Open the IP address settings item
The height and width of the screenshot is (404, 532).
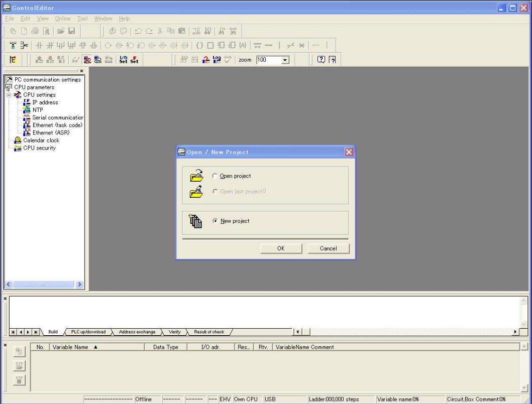pyautogui.click(x=45, y=102)
